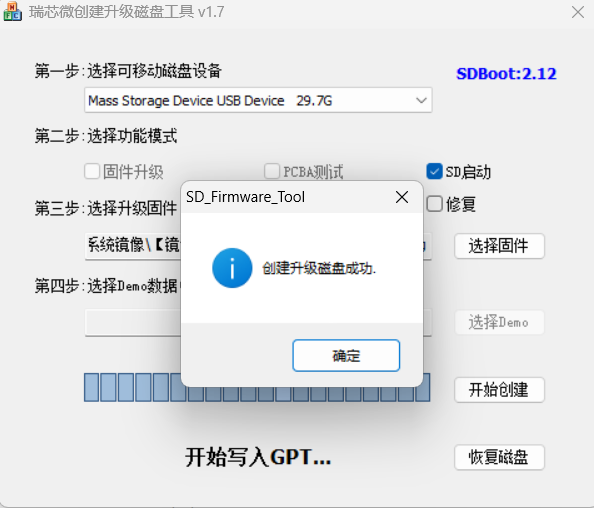594x508 pixels.
Task: Click the 第一步:选择可移动磁盘设备 label
Action: click(x=128, y=71)
